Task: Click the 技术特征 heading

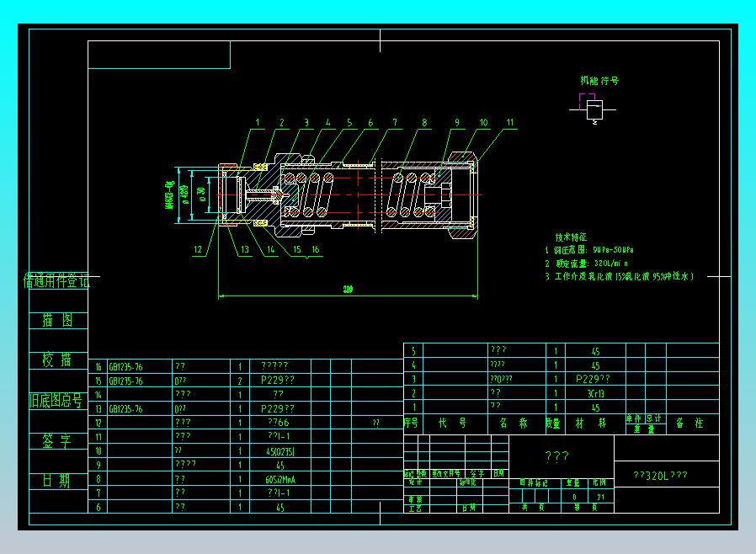Action: [571, 237]
